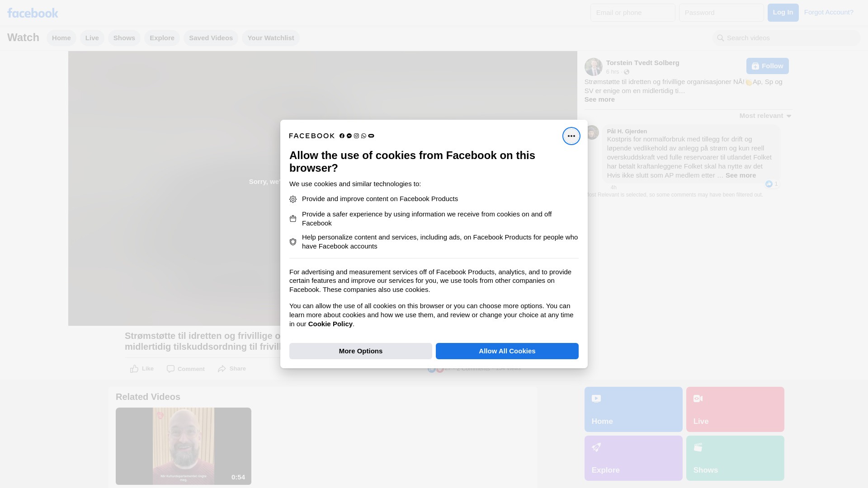Click the Comment bubble icon
Viewport: 868px width, 488px height.
tap(170, 369)
